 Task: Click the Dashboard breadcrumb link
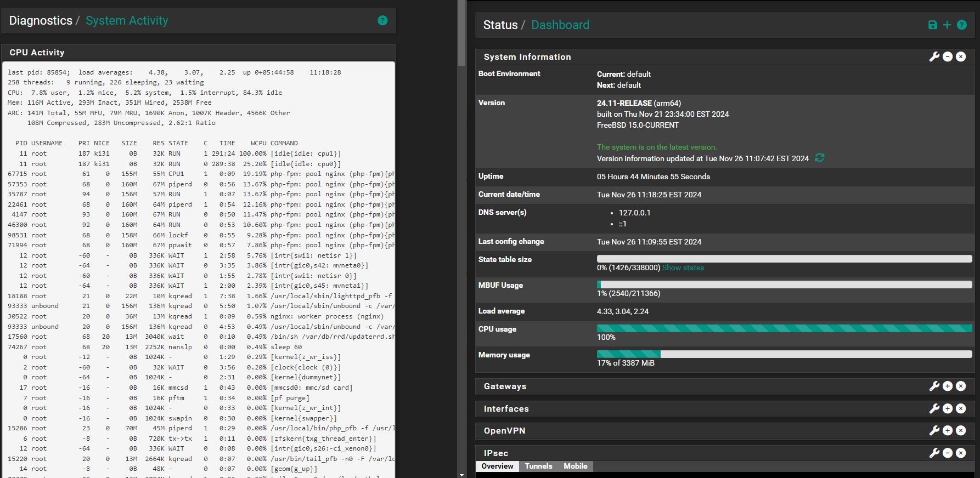pyautogui.click(x=560, y=25)
